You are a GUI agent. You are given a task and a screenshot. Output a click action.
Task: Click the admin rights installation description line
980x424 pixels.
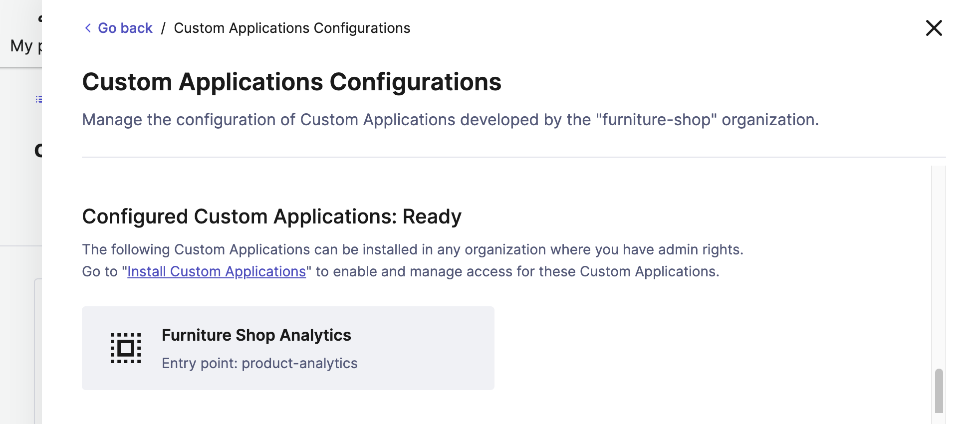click(x=412, y=249)
